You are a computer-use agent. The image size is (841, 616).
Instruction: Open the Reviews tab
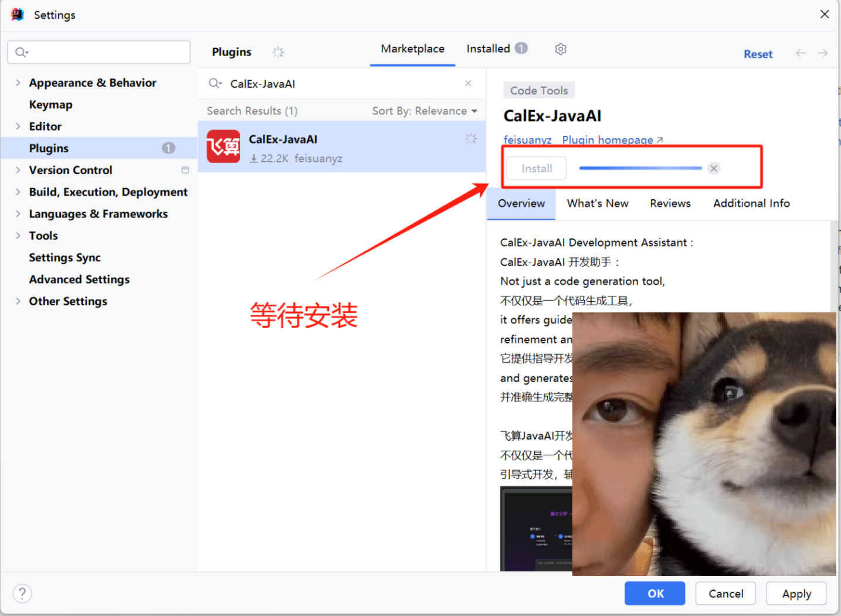[x=670, y=203]
